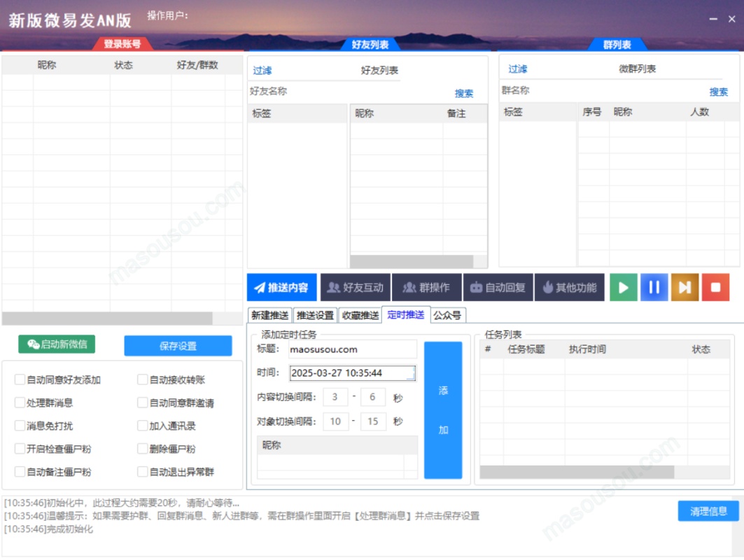The width and height of the screenshot is (744, 560).
Task: Toggle 自动备注僵尸粉 checkbox
Action: 20,472
